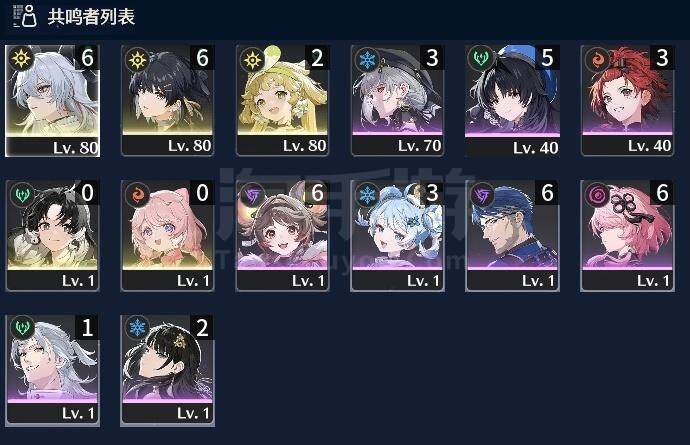Select the light-blue-haired Glacio Lv. 1 character
This screenshot has width=690, height=445.
(397, 235)
